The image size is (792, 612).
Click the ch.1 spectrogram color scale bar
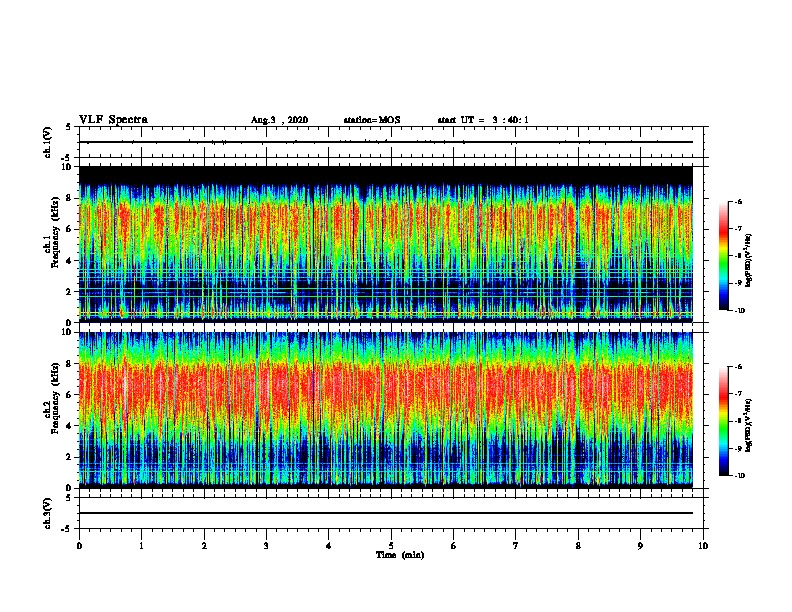click(x=723, y=256)
